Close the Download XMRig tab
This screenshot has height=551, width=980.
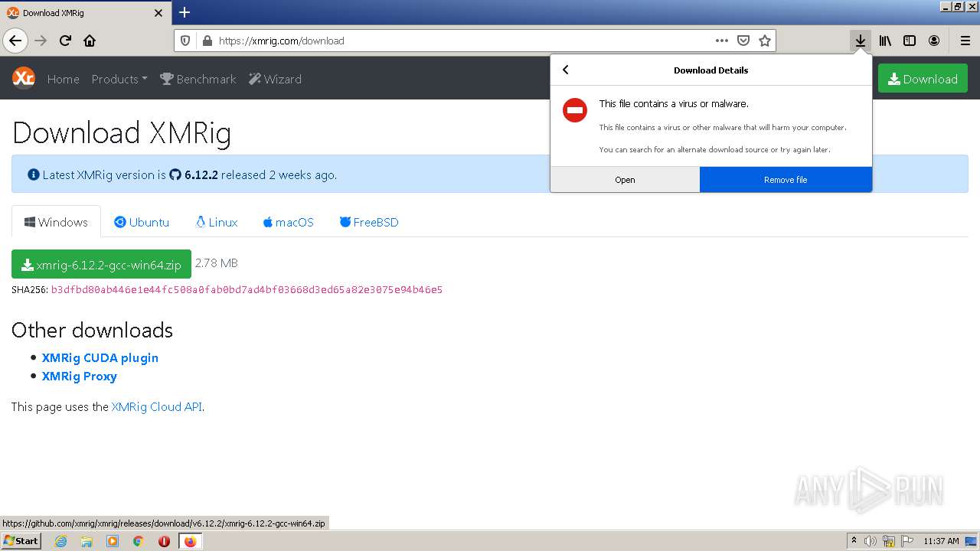(x=158, y=13)
